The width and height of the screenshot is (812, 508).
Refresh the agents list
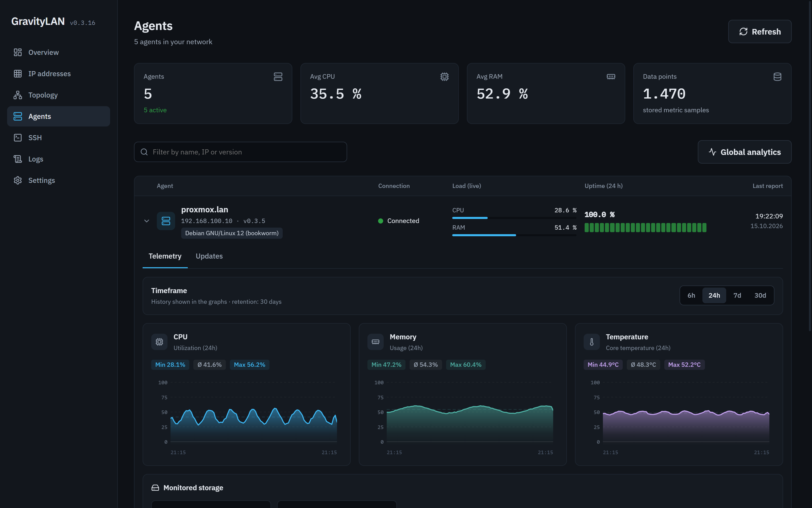click(x=760, y=31)
